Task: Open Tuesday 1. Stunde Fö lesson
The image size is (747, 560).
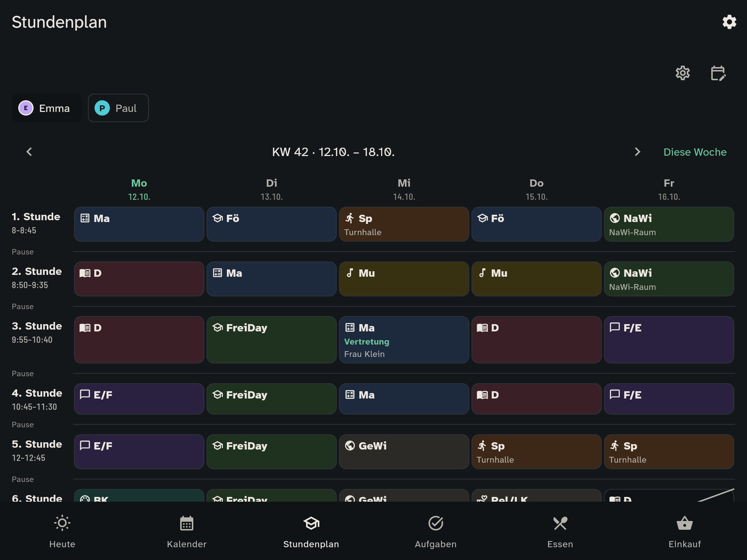Action: [271, 224]
